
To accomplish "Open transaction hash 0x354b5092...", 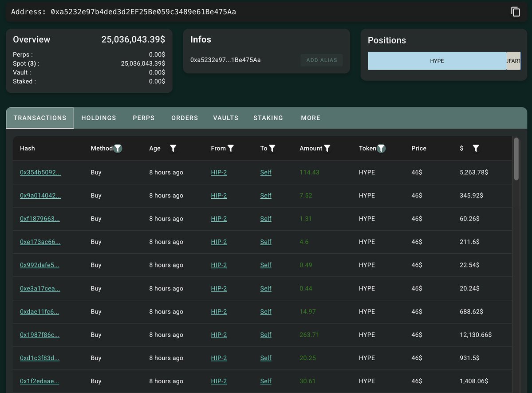I will pyautogui.click(x=40, y=172).
